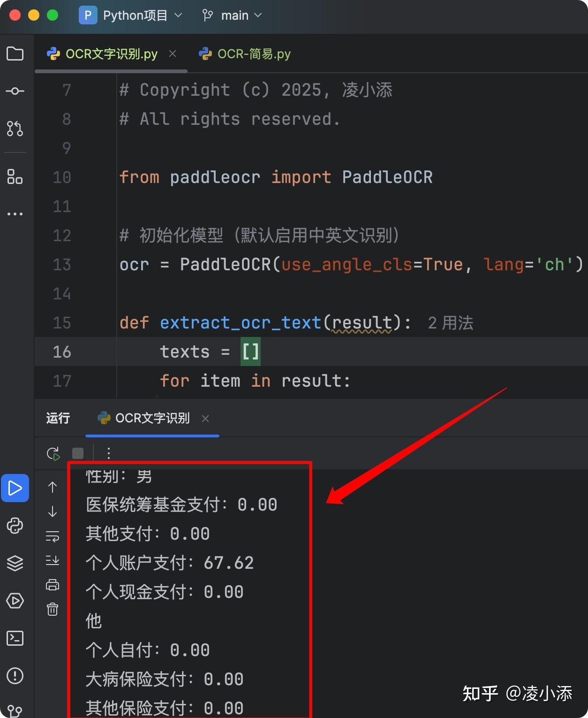The image size is (588, 718).
Task: Expand the console options kebab menu
Action: pyautogui.click(x=108, y=453)
